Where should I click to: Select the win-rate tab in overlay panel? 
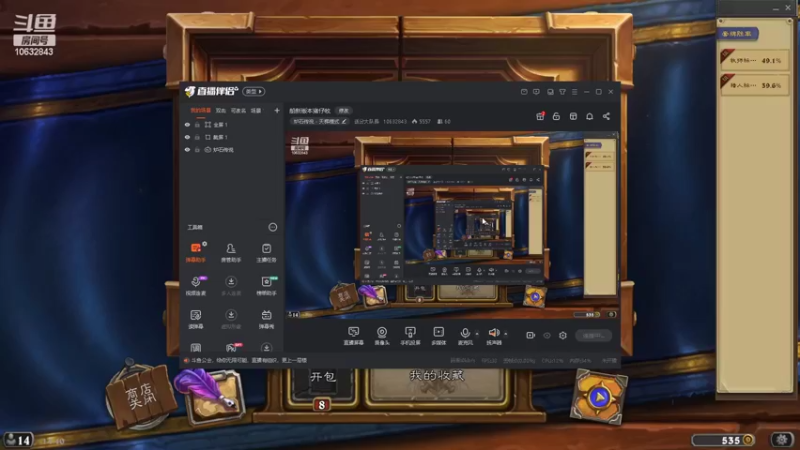pos(739,34)
